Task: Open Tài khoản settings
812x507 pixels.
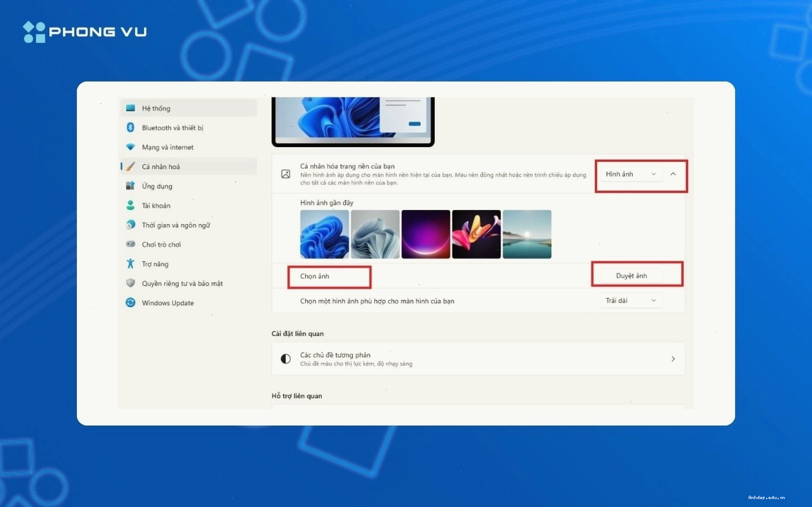Action: tap(189, 205)
